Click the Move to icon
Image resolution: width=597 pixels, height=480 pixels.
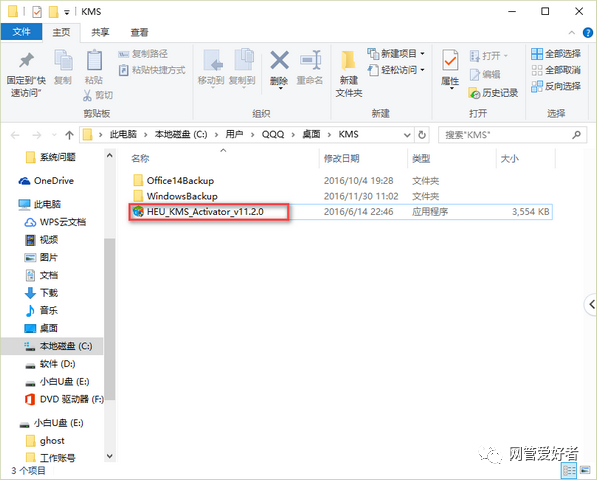(212, 60)
